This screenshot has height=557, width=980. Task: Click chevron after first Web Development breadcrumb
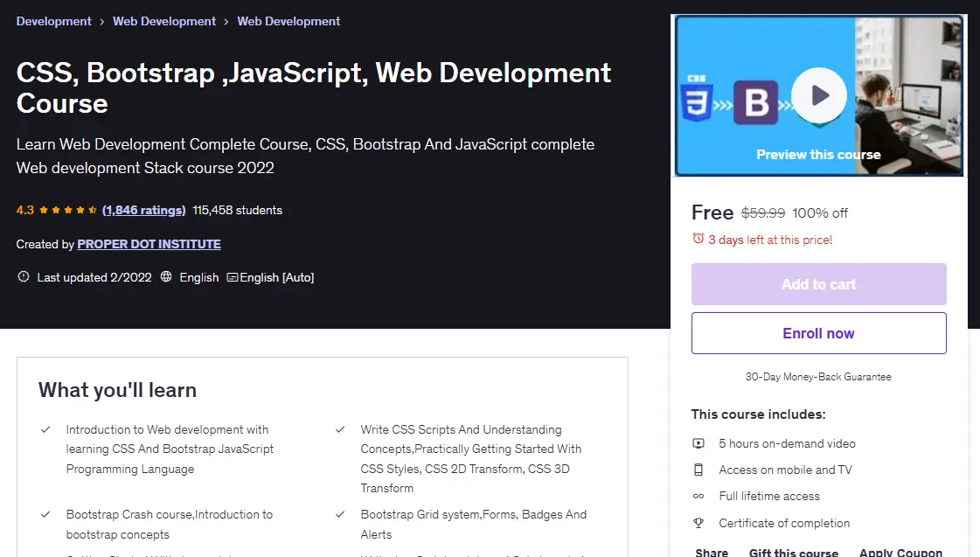(226, 22)
